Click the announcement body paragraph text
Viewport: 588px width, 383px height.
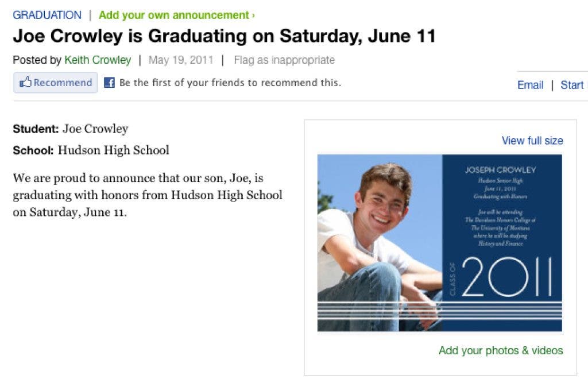[147, 195]
